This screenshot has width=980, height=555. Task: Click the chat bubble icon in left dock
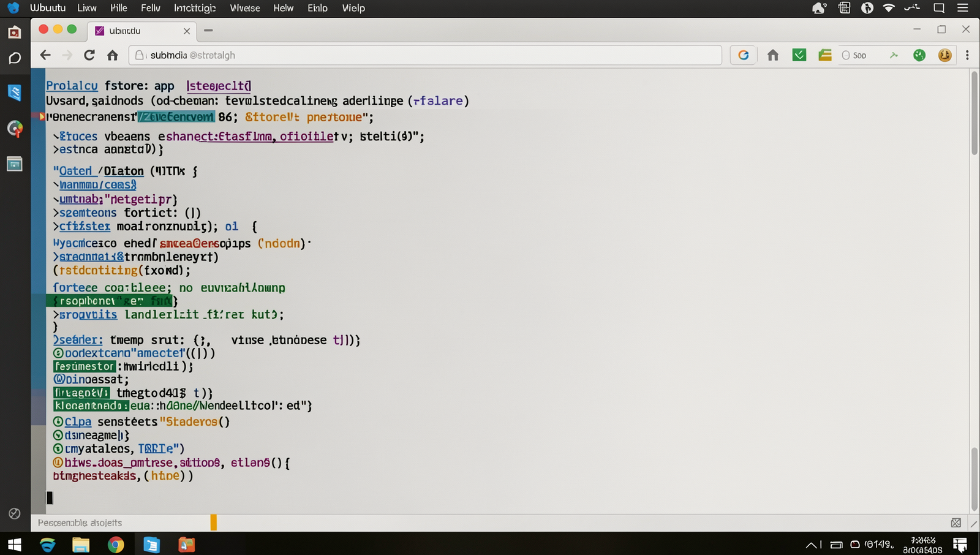(x=15, y=58)
